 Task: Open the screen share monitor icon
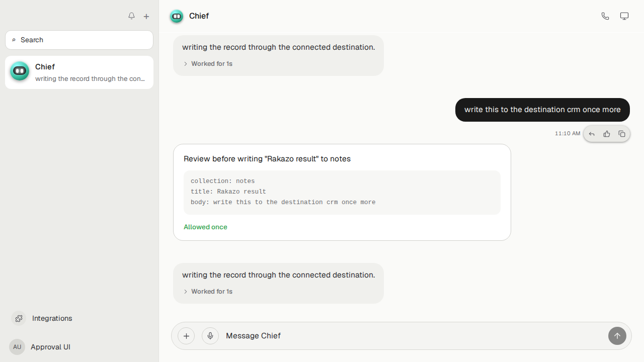pyautogui.click(x=624, y=16)
